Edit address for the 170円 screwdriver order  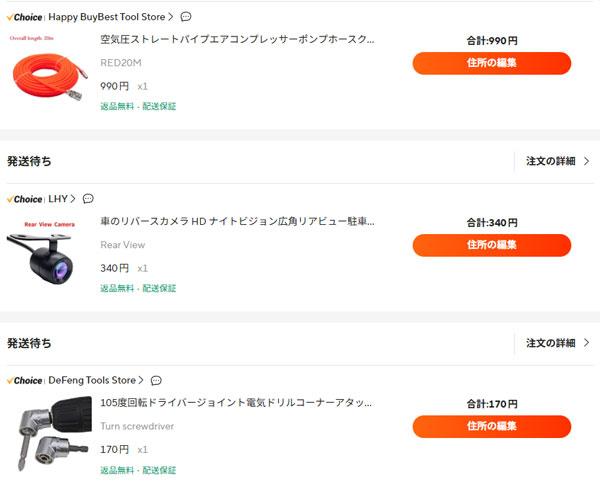[491, 426]
